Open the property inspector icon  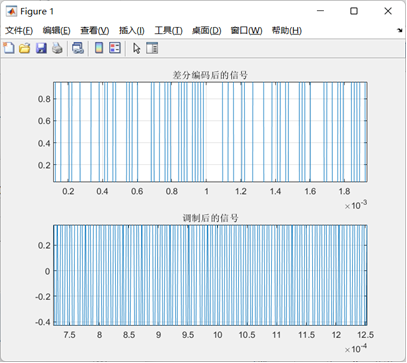tap(152, 48)
